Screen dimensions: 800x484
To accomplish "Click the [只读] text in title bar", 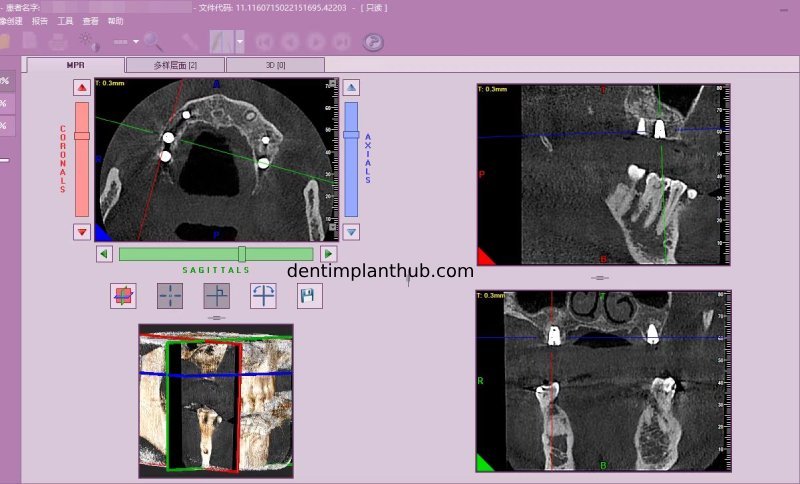I will 374,8.
